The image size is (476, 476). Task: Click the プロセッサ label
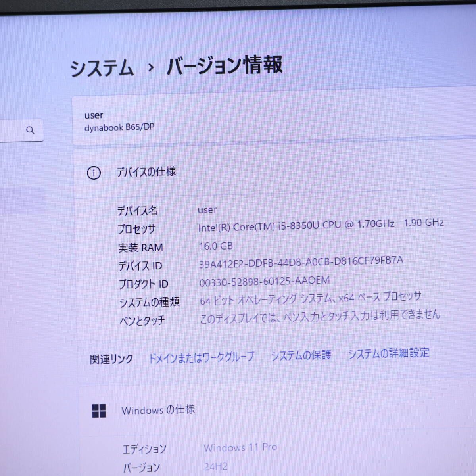point(137,229)
